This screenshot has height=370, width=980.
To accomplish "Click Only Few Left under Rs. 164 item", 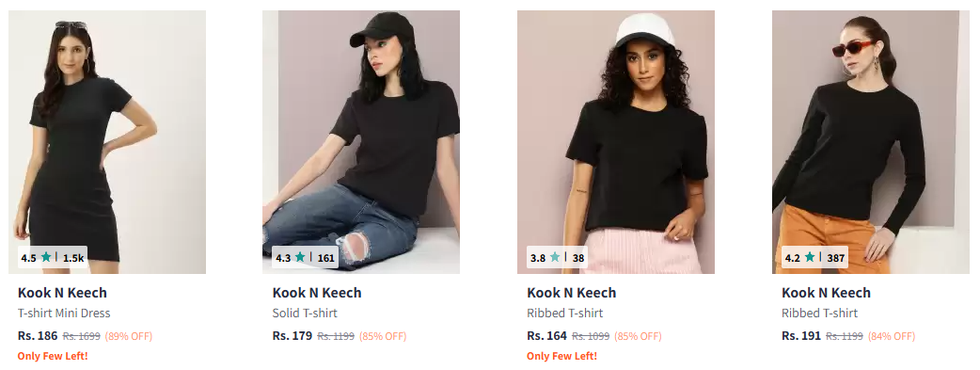I will 561,356.
